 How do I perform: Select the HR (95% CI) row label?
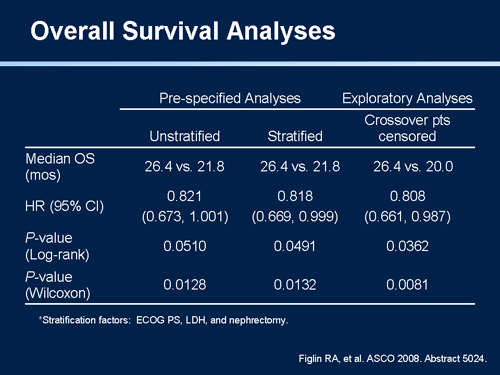point(64,206)
